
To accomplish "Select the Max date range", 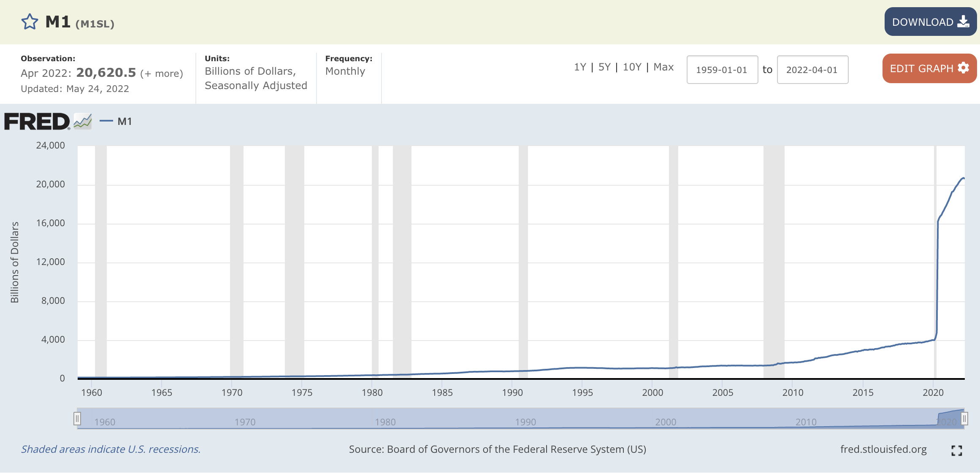I will click(x=663, y=67).
